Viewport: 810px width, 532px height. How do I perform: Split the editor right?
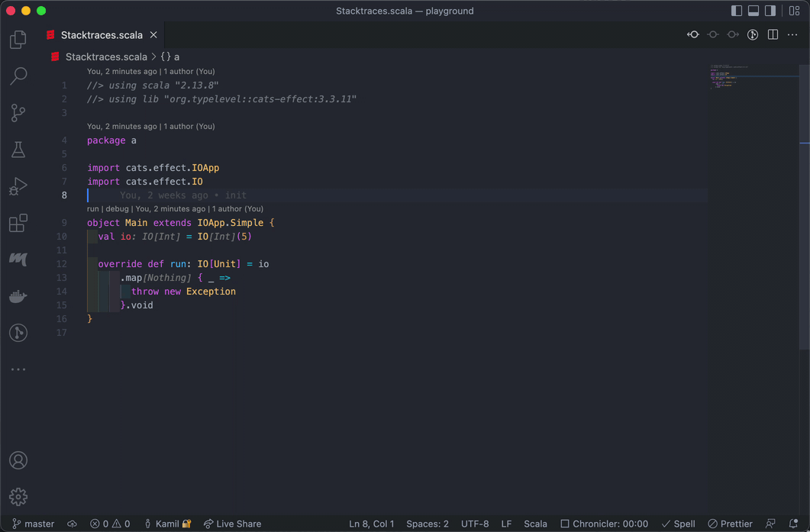click(773, 34)
